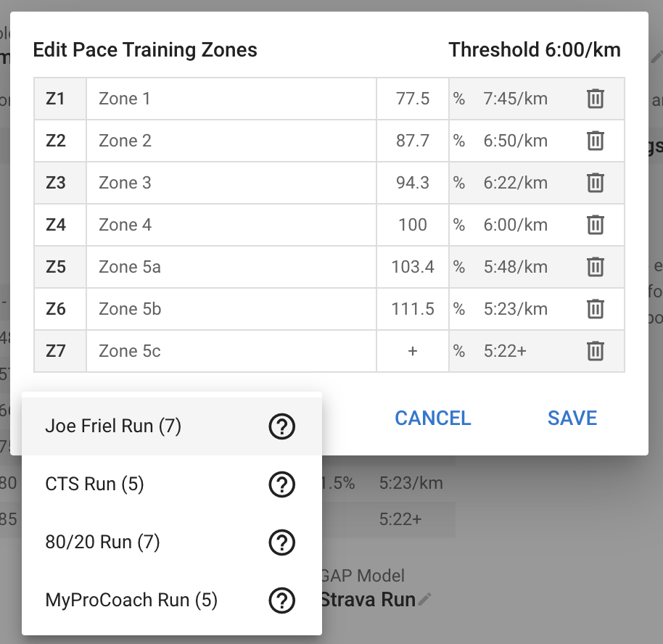
Task: Edit the Strava Run GAP model
Action: (425, 599)
